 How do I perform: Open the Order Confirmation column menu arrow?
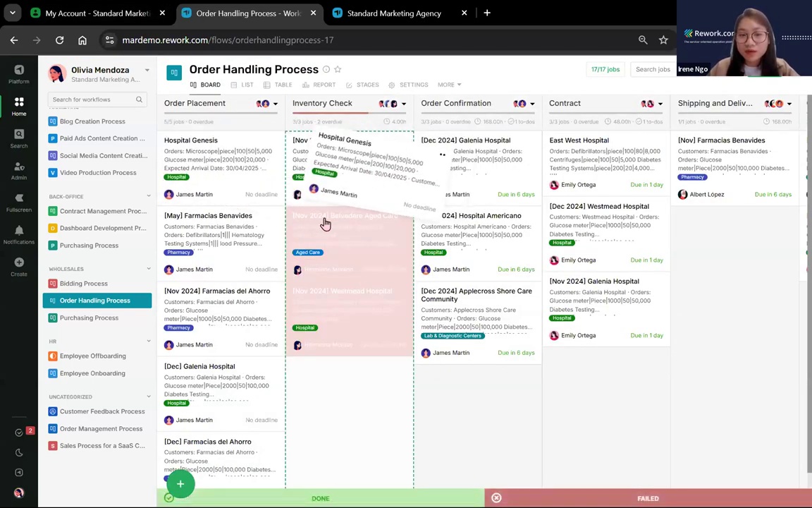(x=532, y=104)
